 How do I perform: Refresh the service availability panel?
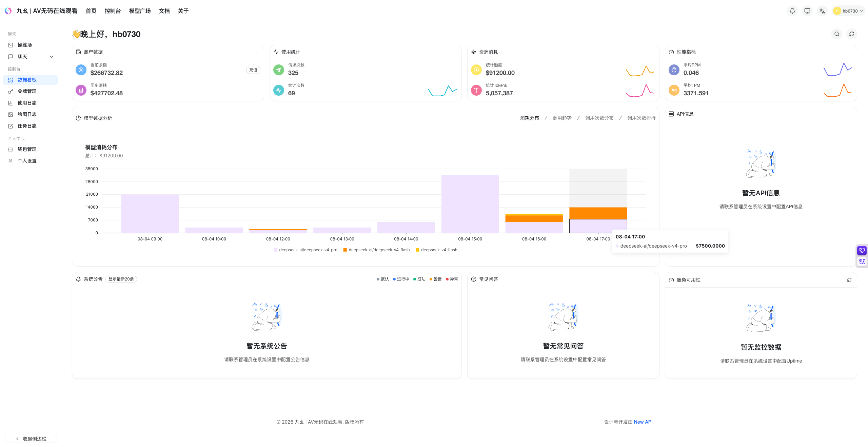pyautogui.click(x=849, y=280)
